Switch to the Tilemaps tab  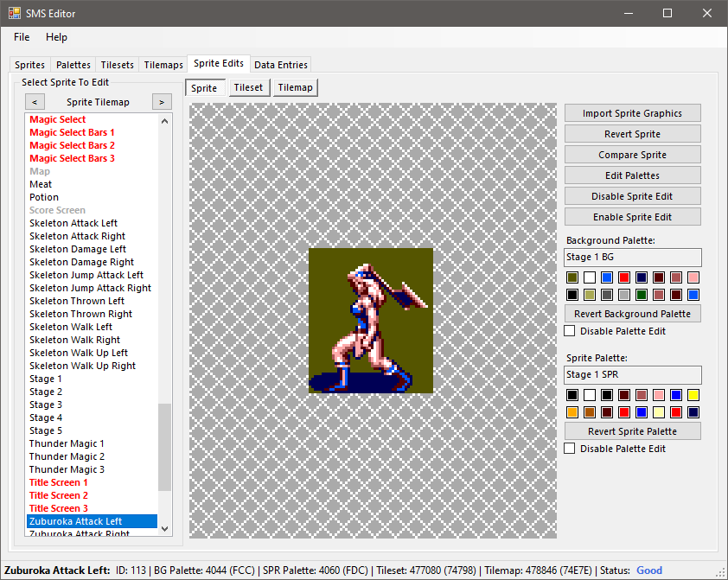[x=163, y=65]
